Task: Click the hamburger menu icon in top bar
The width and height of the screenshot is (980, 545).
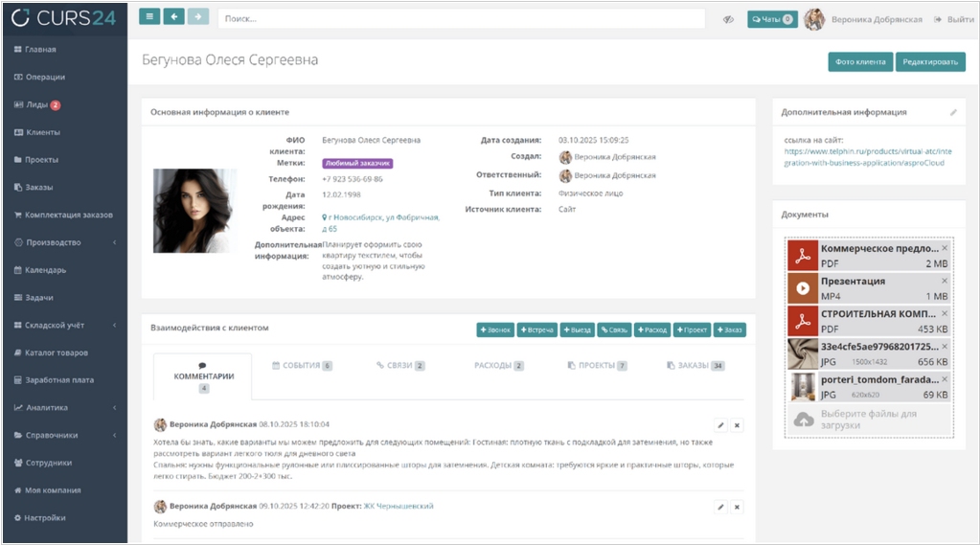Action: (149, 18)
